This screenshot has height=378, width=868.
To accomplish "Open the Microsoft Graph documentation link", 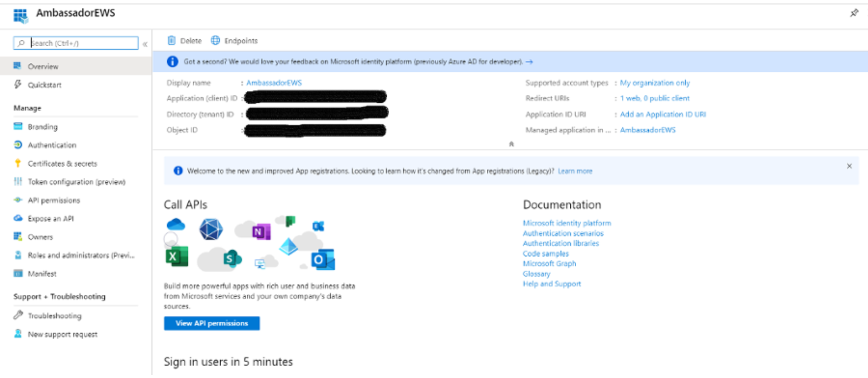I will pyautogui.click(x=549, y=263).
